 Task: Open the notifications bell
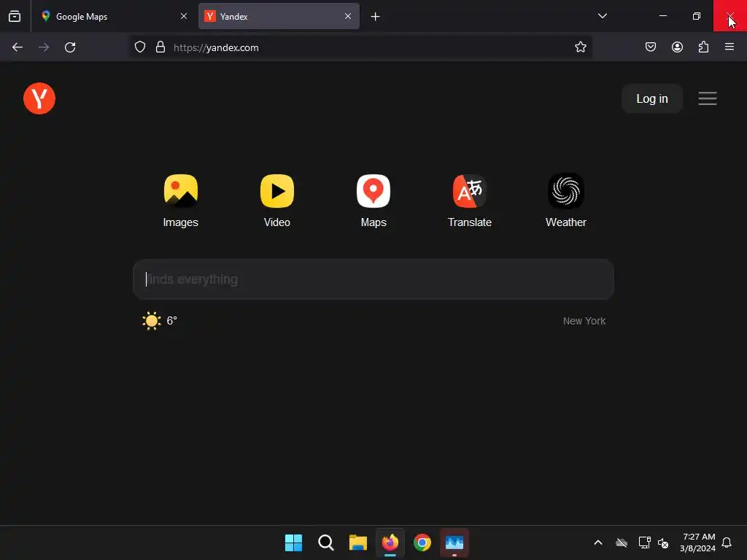pos(727,542)
